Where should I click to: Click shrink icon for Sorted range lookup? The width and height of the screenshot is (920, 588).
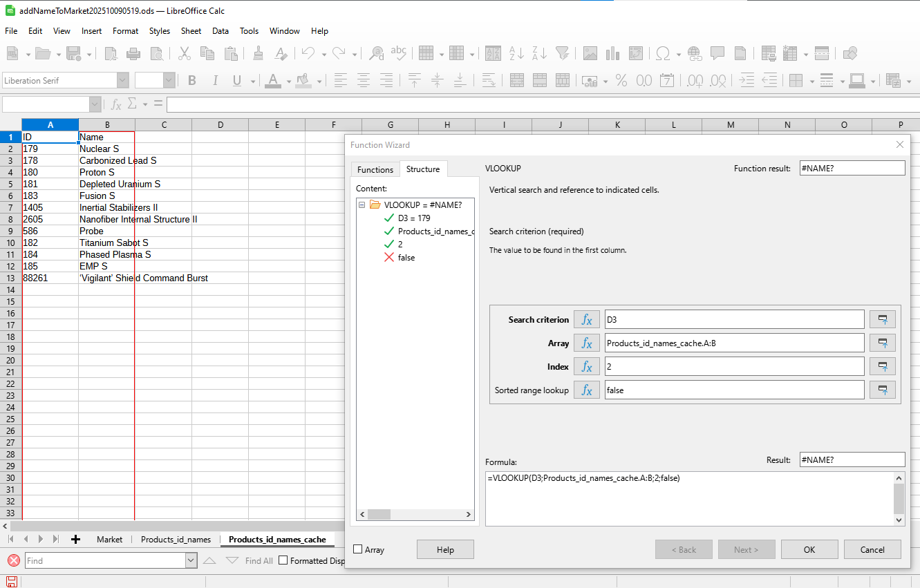tap(882, 390)
